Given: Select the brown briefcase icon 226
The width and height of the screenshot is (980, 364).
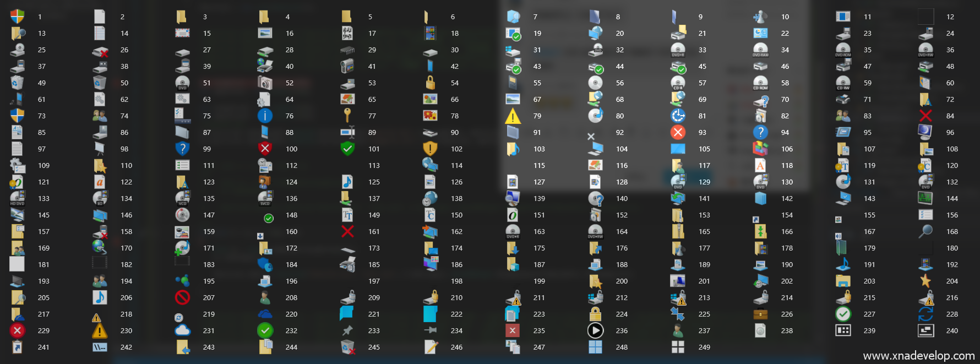Looking at the screenshot, I should pos(760,314).
